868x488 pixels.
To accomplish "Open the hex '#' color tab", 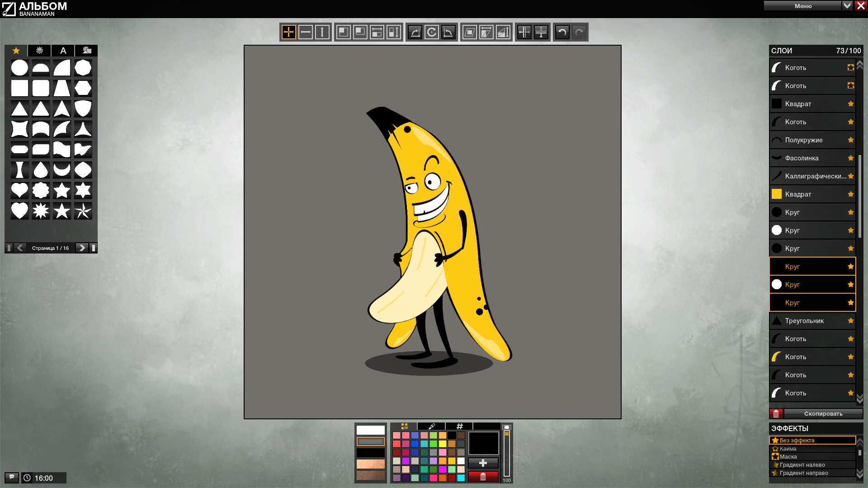I will [x=459, y=426].
